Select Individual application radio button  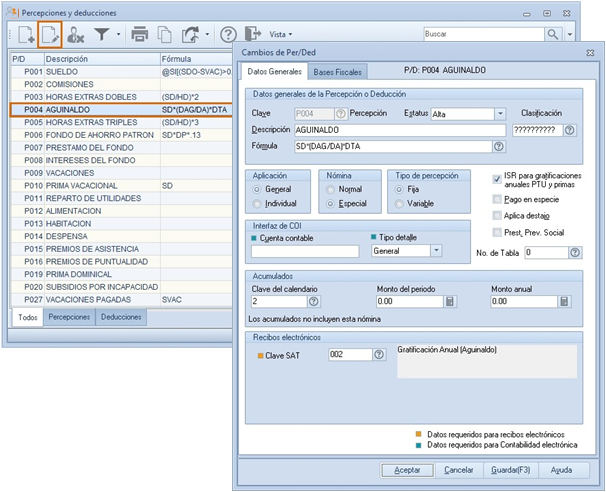click(257, 203)
